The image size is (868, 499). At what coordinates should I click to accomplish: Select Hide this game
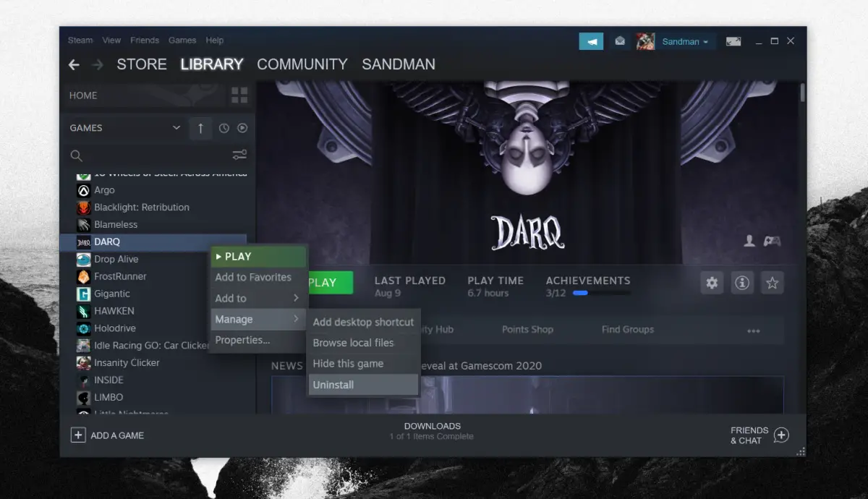364,364
